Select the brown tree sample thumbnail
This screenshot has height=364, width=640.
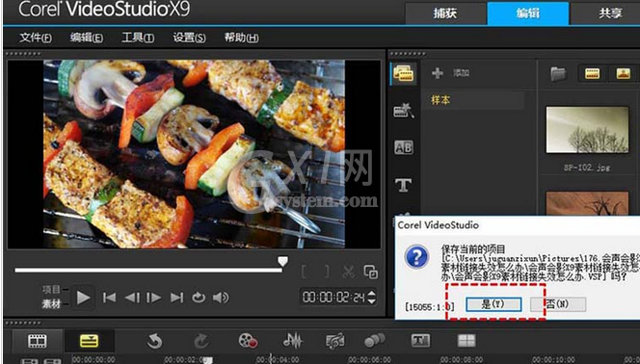588,203
